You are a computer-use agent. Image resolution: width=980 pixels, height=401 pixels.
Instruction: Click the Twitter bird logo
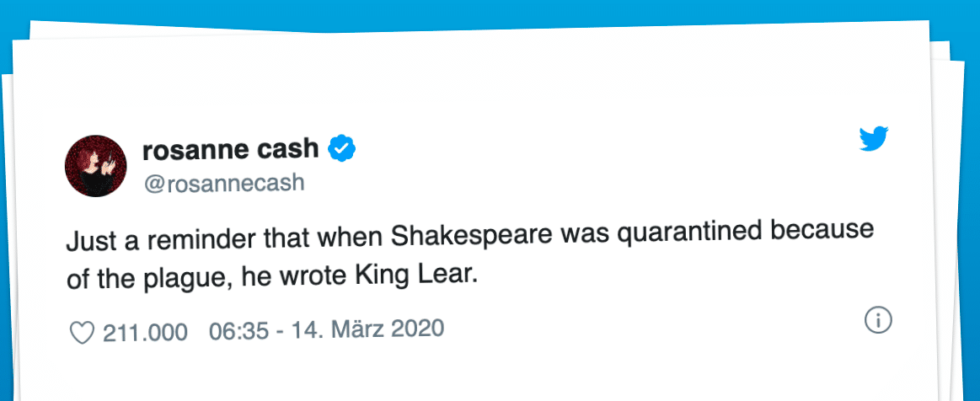pos(874,137)
